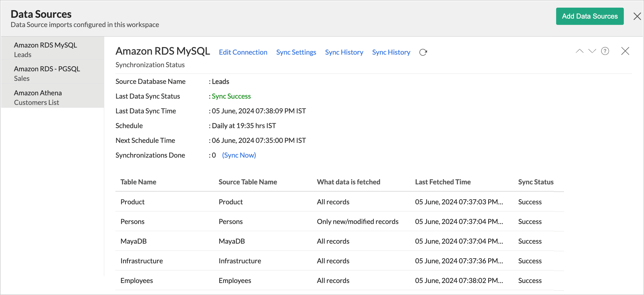
Task: Click 'Only new/modified records' in Persons row
Action: 357,222
